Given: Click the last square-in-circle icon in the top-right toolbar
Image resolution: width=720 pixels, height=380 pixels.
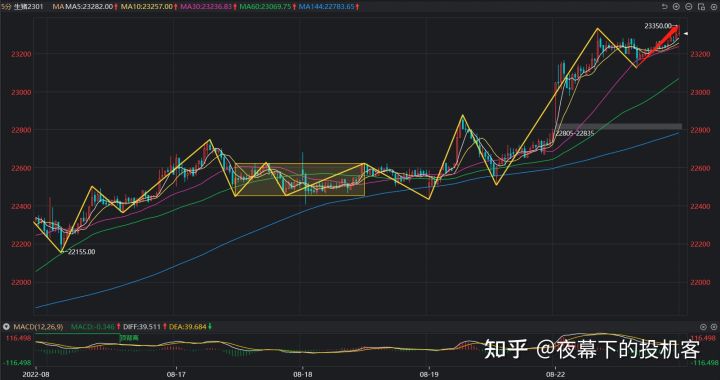Looking at the screenshot, I should point(713,6).
